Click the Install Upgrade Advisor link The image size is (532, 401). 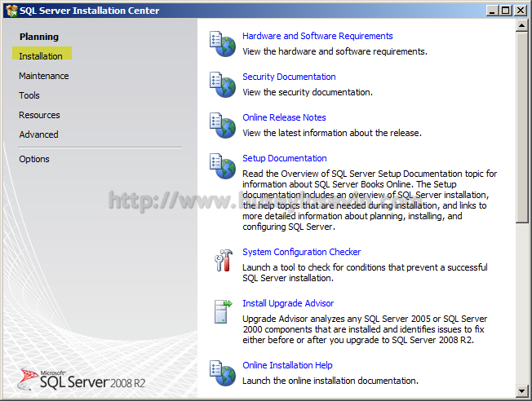(288, 303)
